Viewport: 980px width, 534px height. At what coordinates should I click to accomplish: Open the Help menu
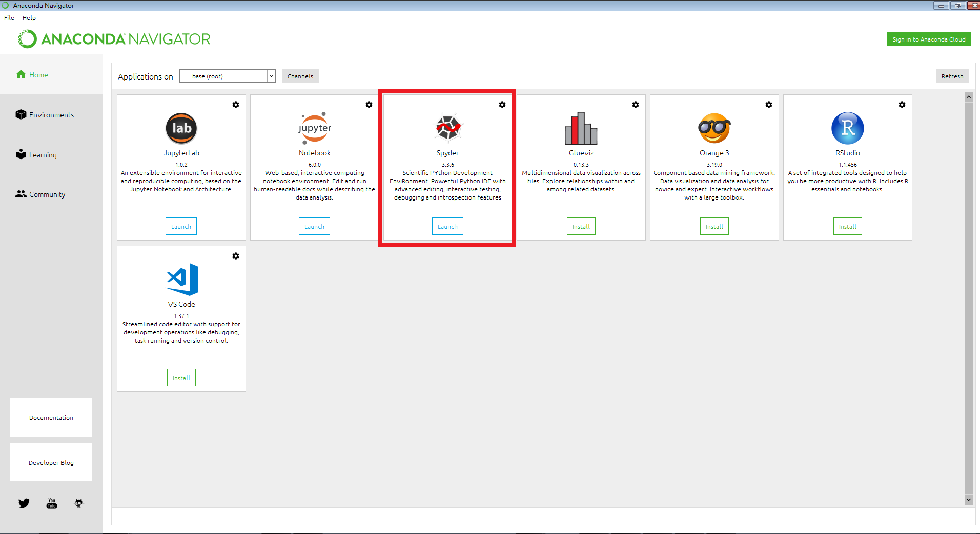(x=29, y=18)
